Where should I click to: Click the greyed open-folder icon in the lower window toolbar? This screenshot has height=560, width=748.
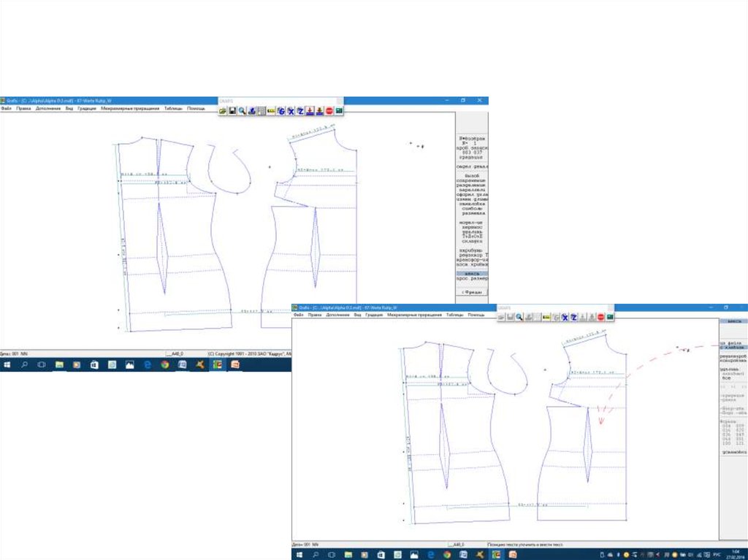pyautogui.click(x=501, y=317)
